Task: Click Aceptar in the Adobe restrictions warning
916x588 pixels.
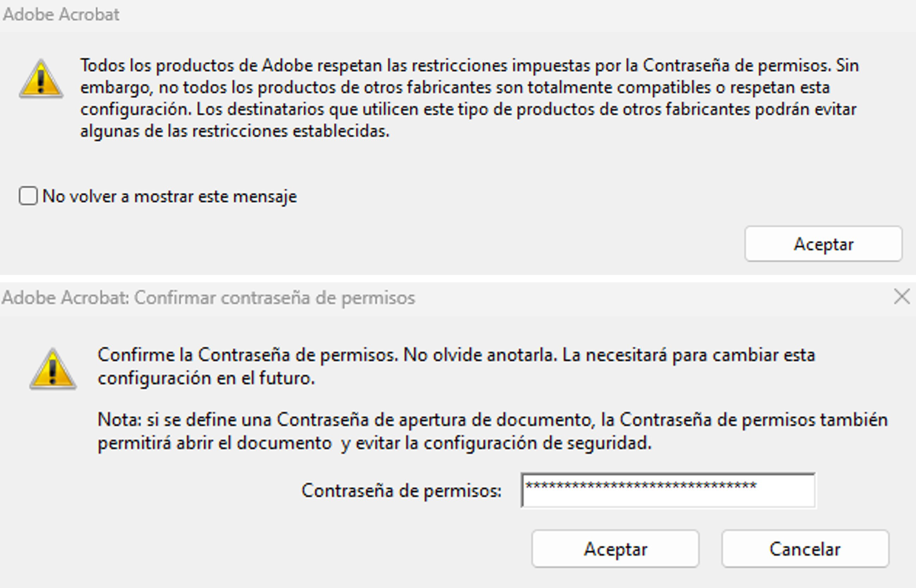Action: coord(824,244)
